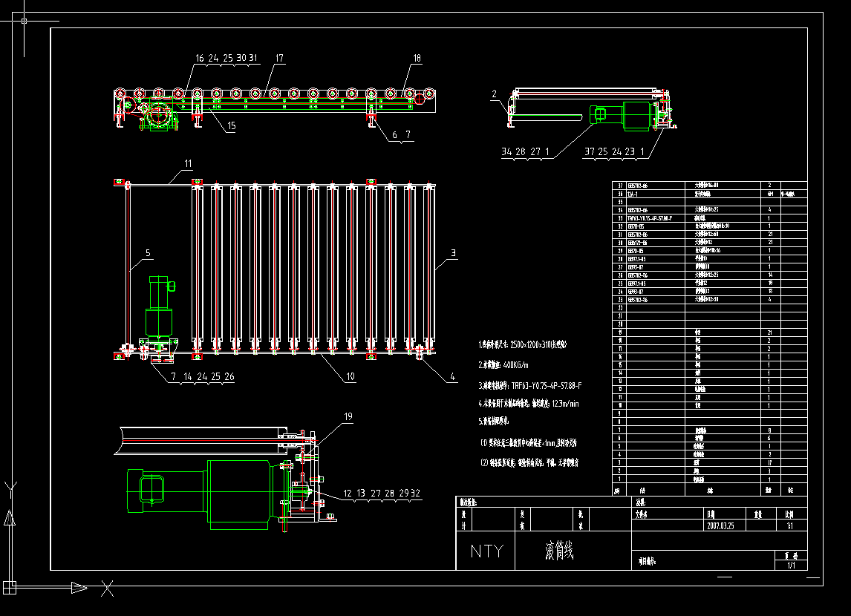This screenshot has width=851, height=616.
Task: Select the "1/1" page number cell
Action: 792,566
